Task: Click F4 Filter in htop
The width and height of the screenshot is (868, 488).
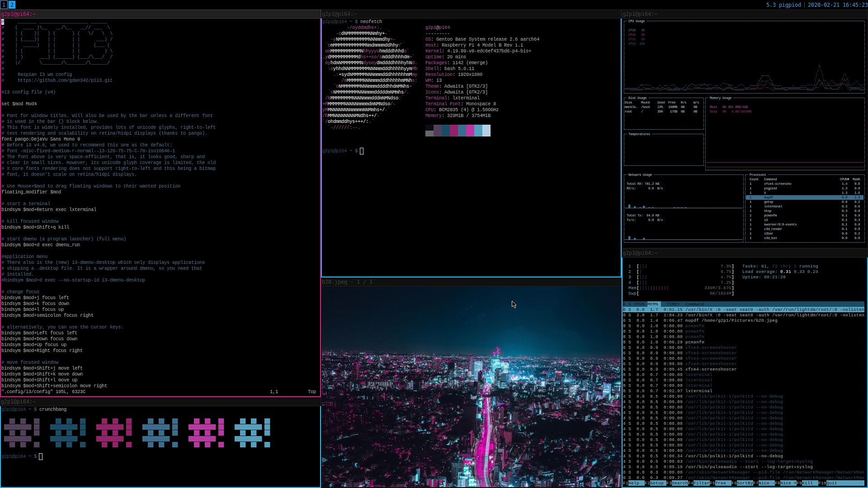Action: pyautogui.click(x=698, y=483)
